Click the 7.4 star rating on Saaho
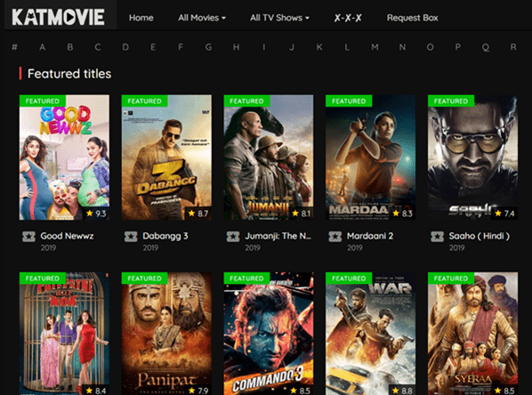Image resolution: width=532 pixels, height=395 pixels. coord(504,214)
